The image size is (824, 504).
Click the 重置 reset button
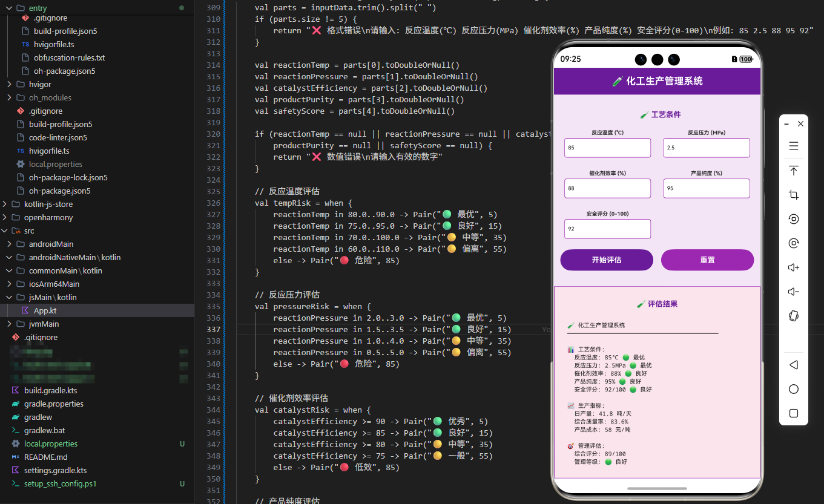point(707,260)
